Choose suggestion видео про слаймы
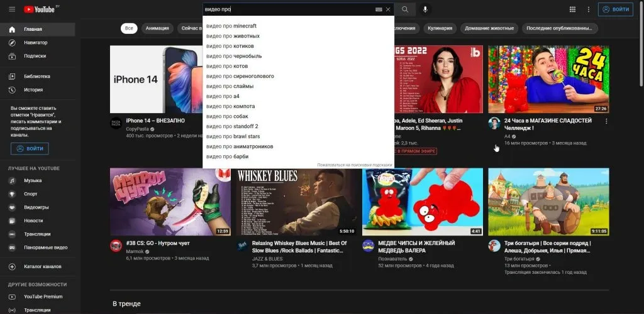The image size is (644, 314). tap(298, 87)
